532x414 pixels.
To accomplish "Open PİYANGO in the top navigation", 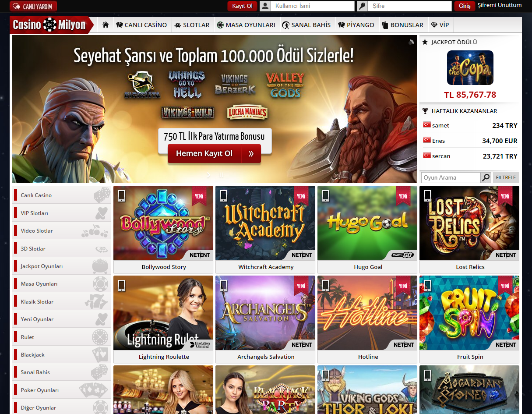I will coord(356,25).
